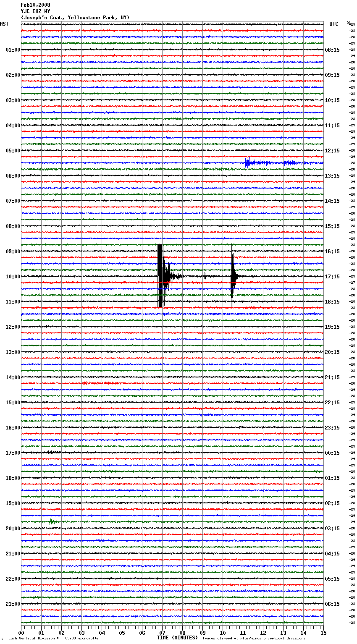Screen dimensions: 357x644
Task: Select the station code YJC EHZ WY
Action: pyautogui.click(x=35, y=11)
